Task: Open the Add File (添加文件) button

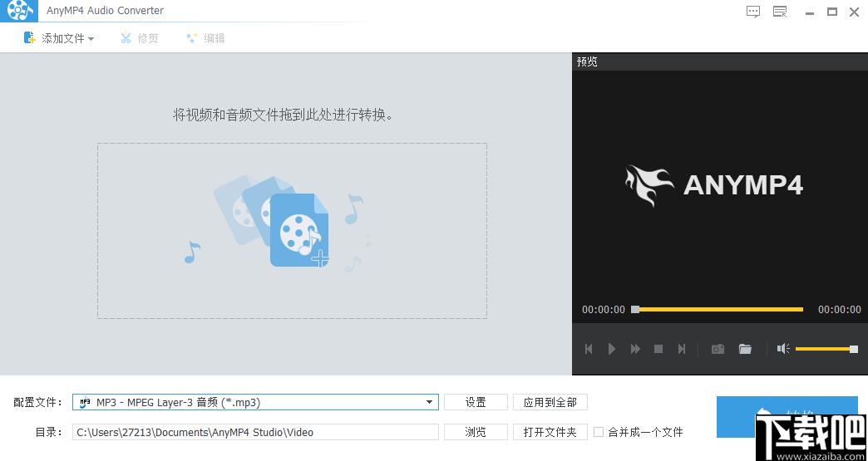Action: pos(54,38)
